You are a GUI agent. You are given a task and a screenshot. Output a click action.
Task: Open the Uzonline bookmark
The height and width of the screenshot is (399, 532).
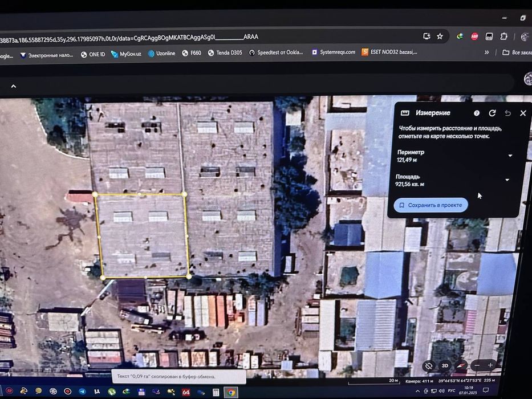(161, 53)
